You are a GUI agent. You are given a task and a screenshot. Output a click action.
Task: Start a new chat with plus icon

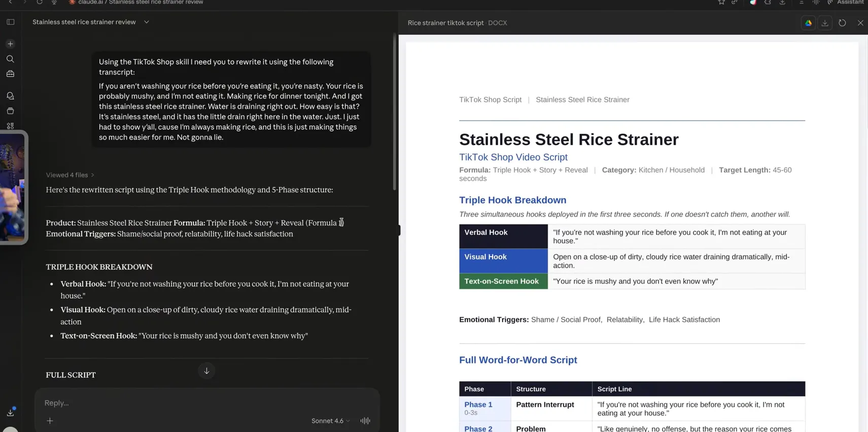10,44
